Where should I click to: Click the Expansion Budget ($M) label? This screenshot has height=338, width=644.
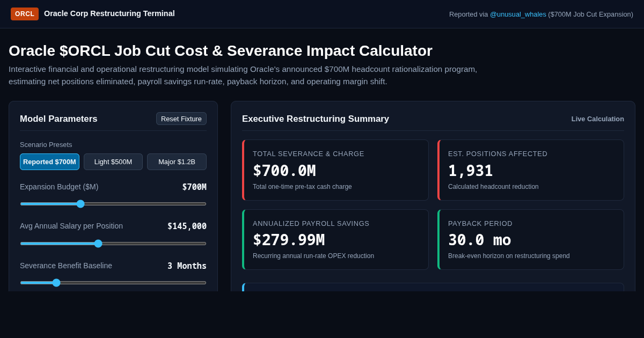(x=59, y=187)
